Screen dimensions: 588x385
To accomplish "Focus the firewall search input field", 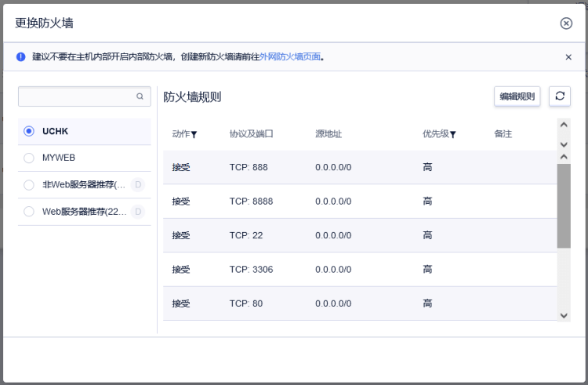I will pyautogui.click(x=85, y=96).
